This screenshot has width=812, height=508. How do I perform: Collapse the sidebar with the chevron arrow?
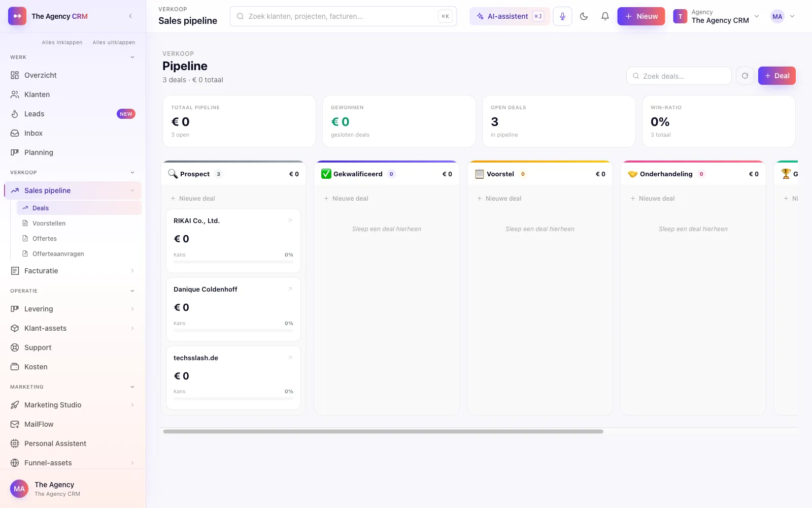point(130,16)
